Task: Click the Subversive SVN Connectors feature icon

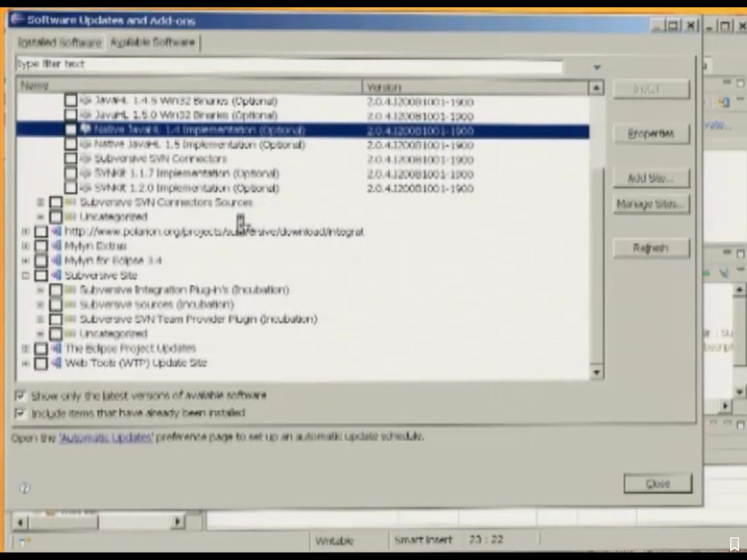Action: [86, 158]
